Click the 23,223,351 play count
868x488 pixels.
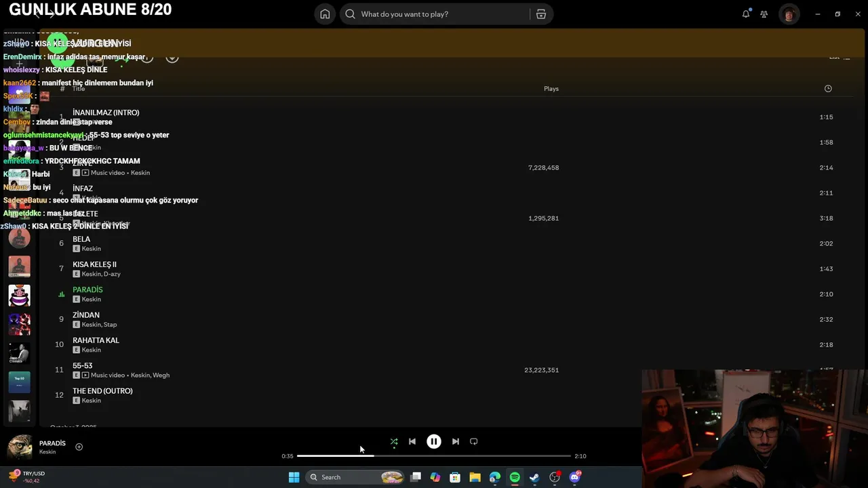point(542,370)
